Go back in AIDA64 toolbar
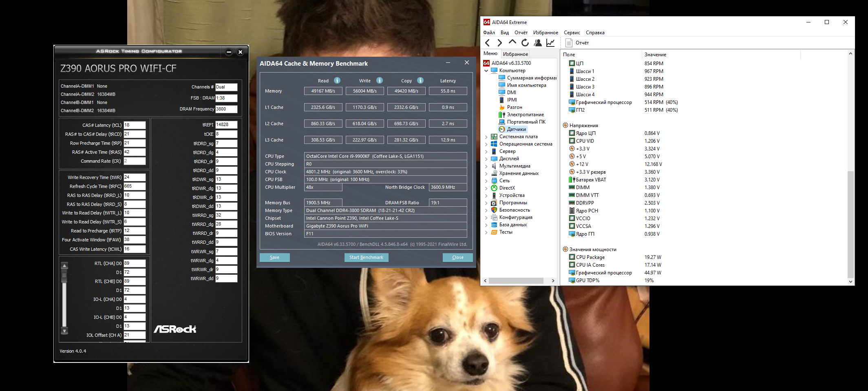 (x=488, y=43)
